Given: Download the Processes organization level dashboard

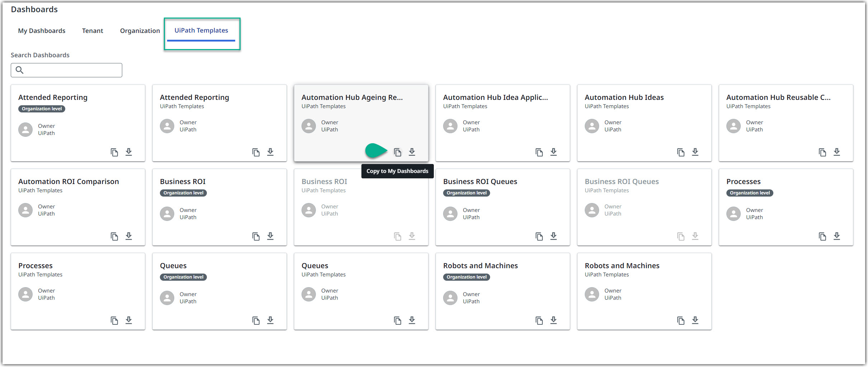Looking at the screenshot, I should coord(837,236).
